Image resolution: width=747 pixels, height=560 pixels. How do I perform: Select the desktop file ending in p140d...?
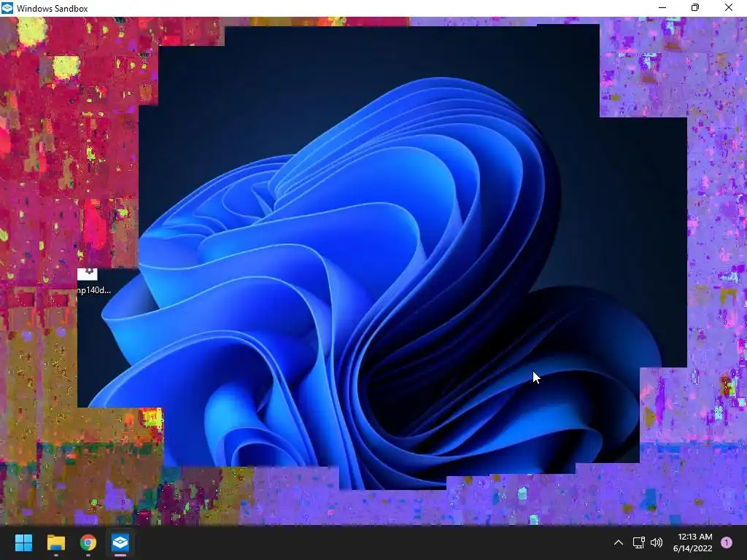click(93, 281)
